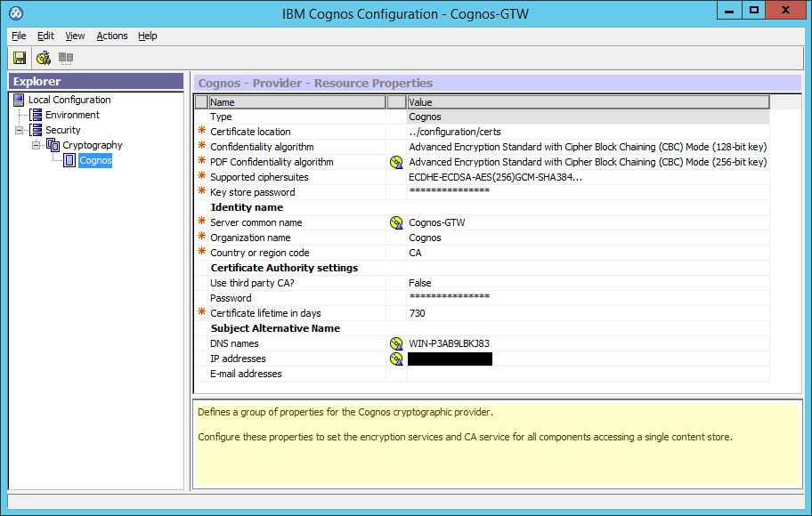Click the Supported ciphersuites name cell
812x516 pixels.
coord(297,177)
